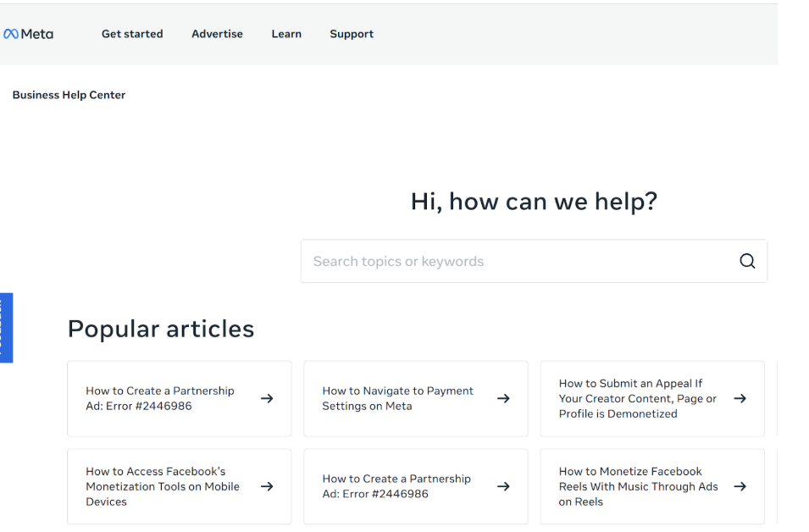Go to Business Help Center link
809x532 pixels.
point(69,95)
